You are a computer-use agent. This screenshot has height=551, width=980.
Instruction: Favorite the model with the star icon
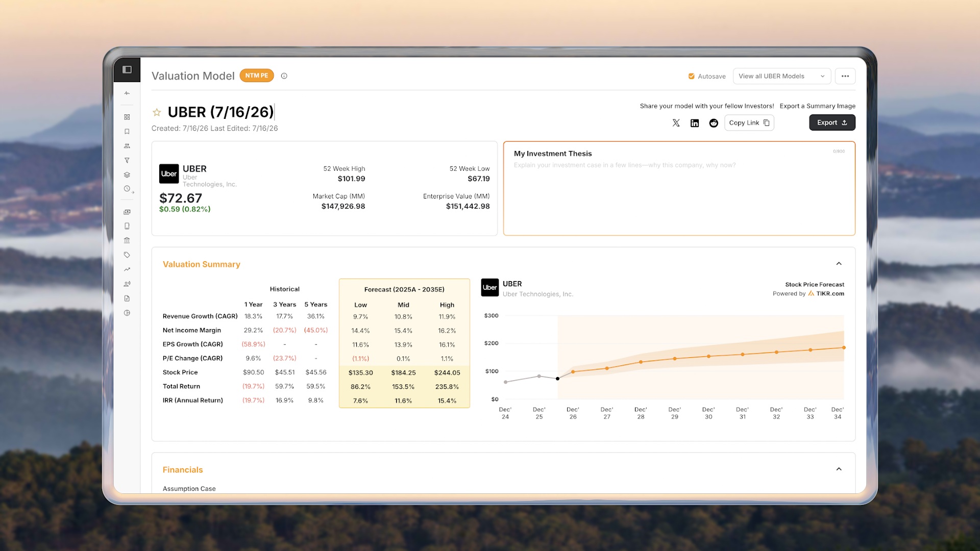pos(157,112)
